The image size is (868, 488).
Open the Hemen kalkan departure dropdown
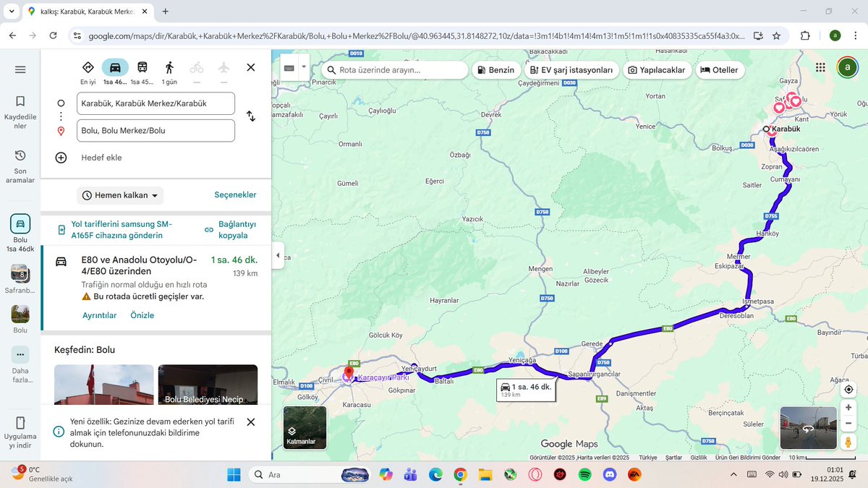[x=120, y=195]
